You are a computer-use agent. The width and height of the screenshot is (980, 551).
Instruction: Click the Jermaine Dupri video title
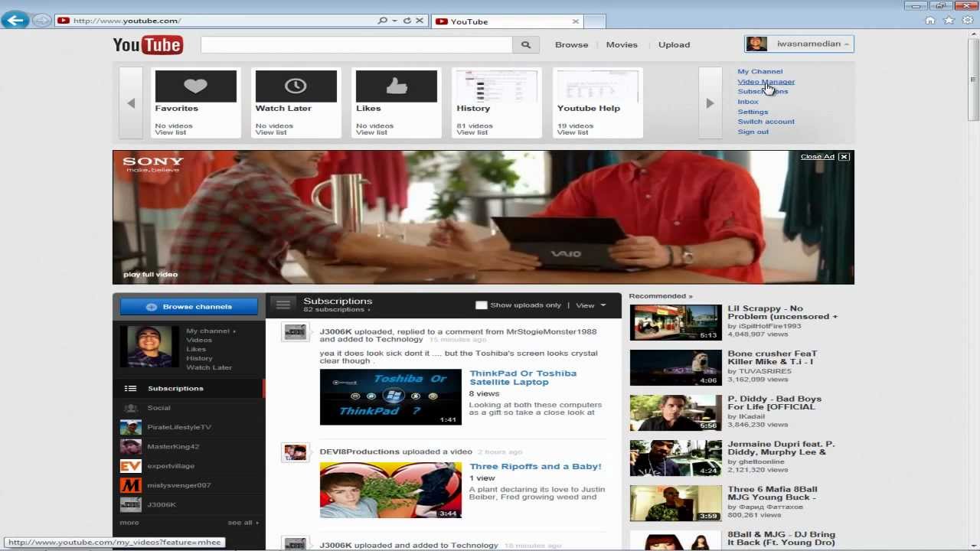point(781,448)
